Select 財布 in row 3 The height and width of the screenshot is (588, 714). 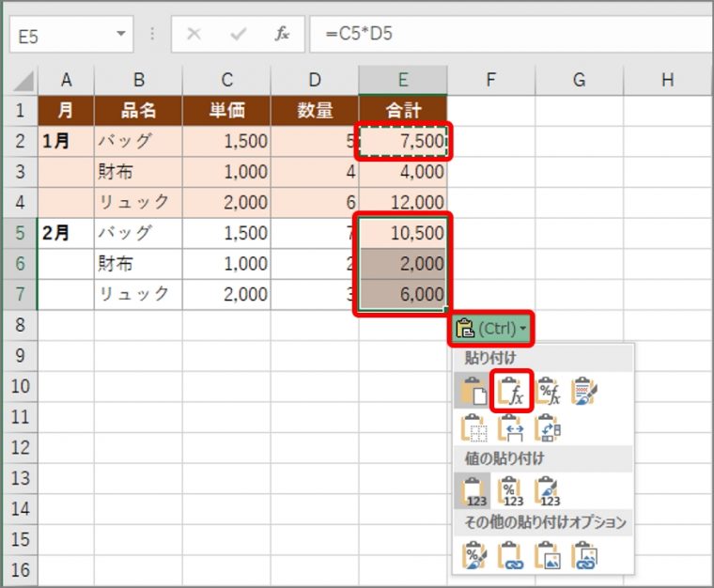138,172
